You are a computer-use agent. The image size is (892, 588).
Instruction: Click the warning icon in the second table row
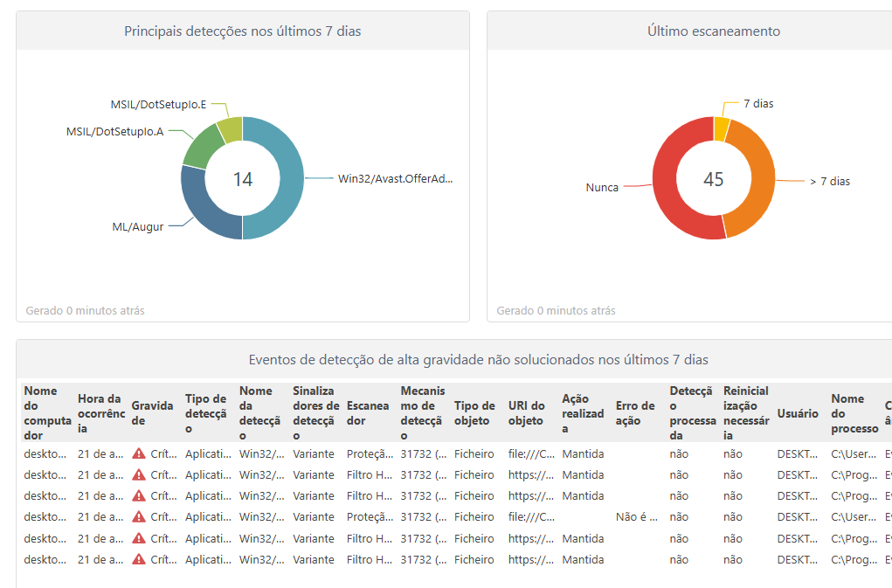pos(138,475)
